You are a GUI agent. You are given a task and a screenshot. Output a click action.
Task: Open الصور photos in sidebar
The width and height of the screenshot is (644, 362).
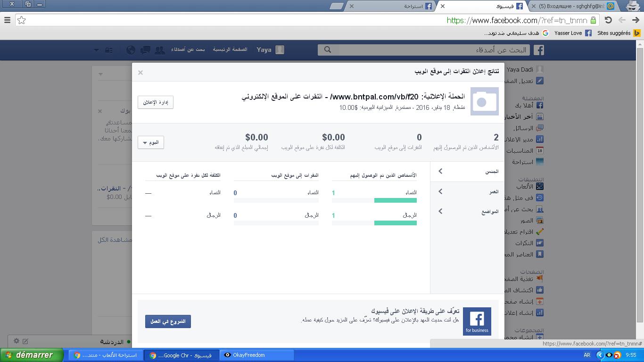click(x=532, y=220)
